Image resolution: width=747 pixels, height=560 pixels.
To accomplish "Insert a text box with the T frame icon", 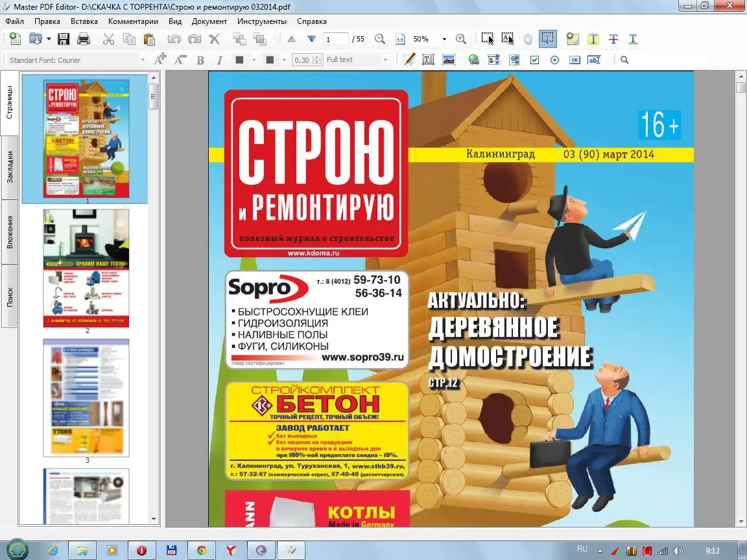I will tap(428, 60).
